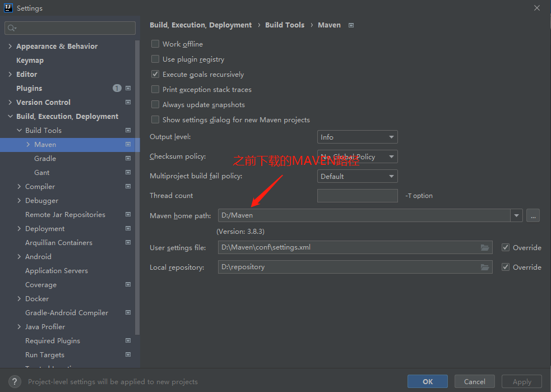
Task: Expand the Java Profiler node
Action: click(x=19, y=326)
